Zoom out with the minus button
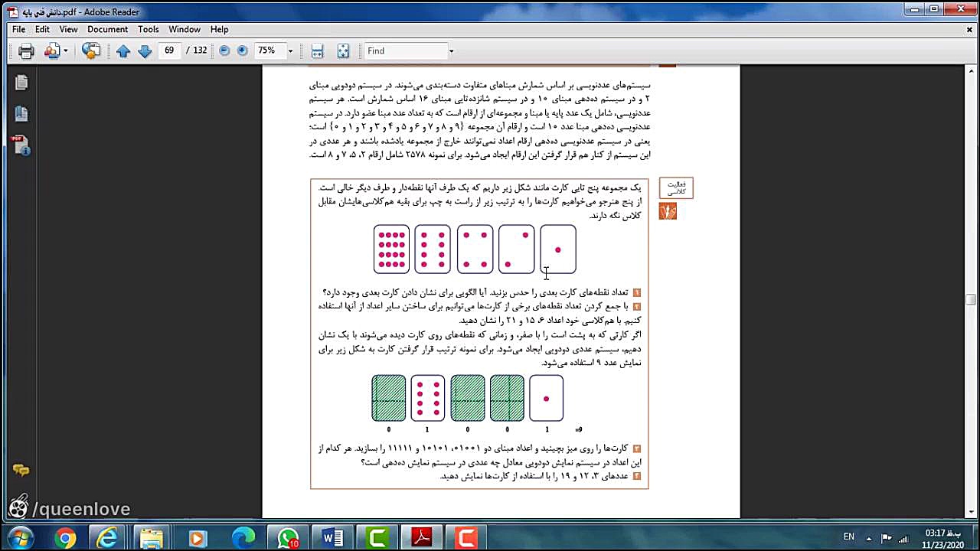 (224, 51)
